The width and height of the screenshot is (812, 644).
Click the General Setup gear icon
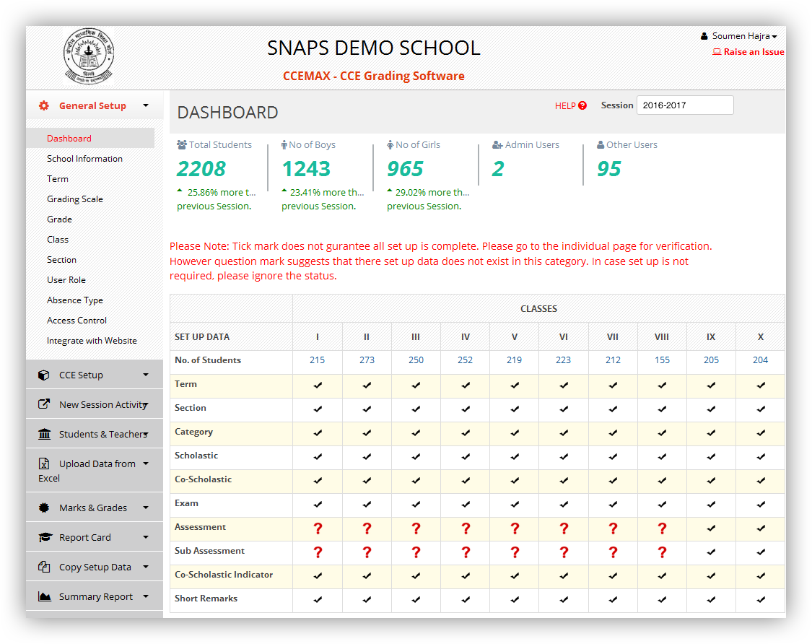click(x=43, y=105)
